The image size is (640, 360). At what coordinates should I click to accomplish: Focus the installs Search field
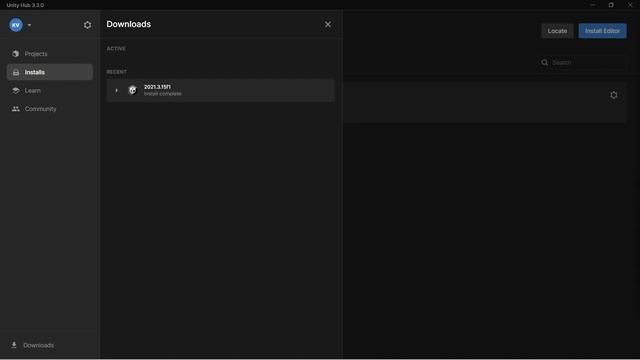click(x=582, y=62)
